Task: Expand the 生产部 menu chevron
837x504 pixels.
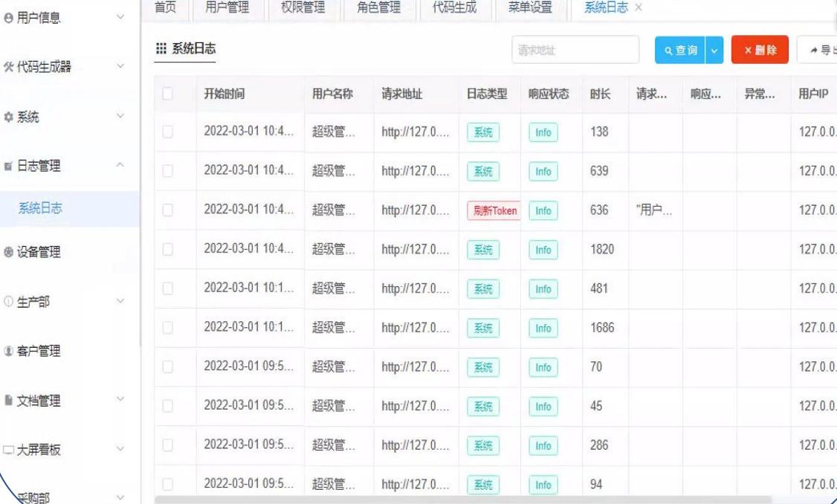Action: coord(120,301)
